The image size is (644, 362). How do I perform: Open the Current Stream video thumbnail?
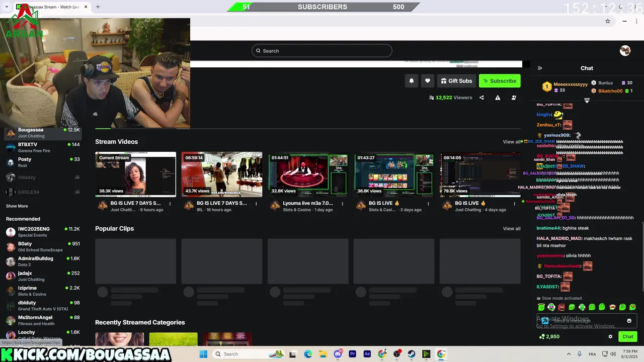point(136,174)
